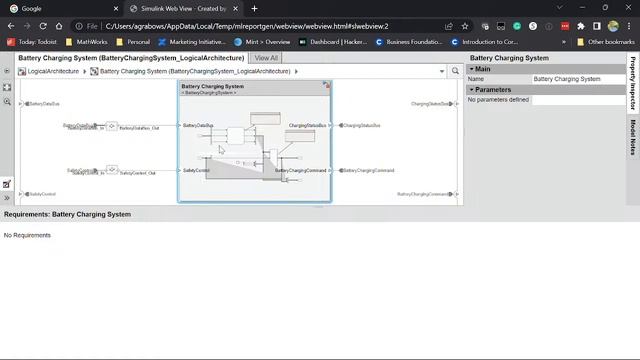Screen dimensions: 640x360
Task: Expand the left toolbar double chevron
Action: 7,198
